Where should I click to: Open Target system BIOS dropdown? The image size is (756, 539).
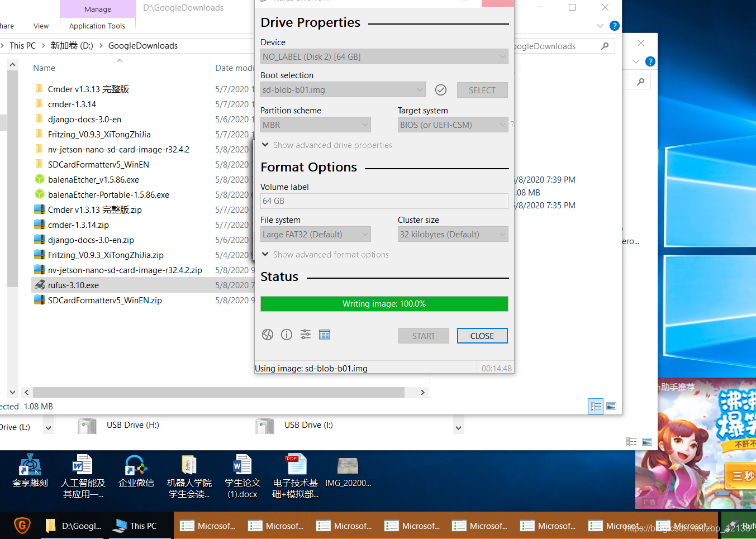453,125
